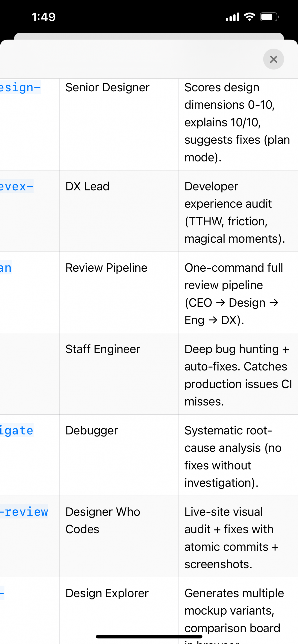Tap the cellular signal bars icon
The width and height of the screenshot is (298, 644).
[232, 17]
